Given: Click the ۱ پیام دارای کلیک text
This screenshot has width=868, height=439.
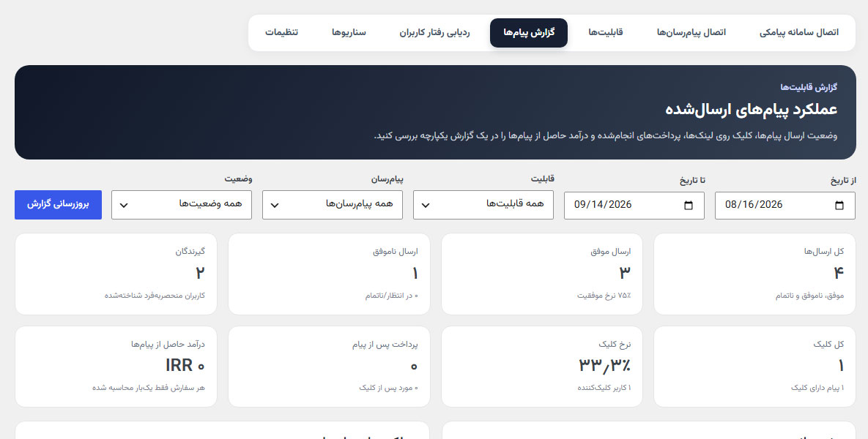Looking at the screenshot, I should 817,388.
